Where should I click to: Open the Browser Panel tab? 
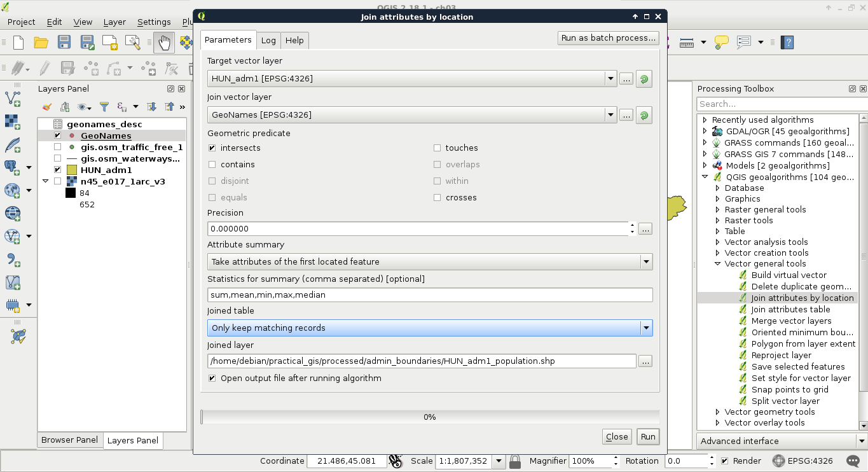point(70,440)
